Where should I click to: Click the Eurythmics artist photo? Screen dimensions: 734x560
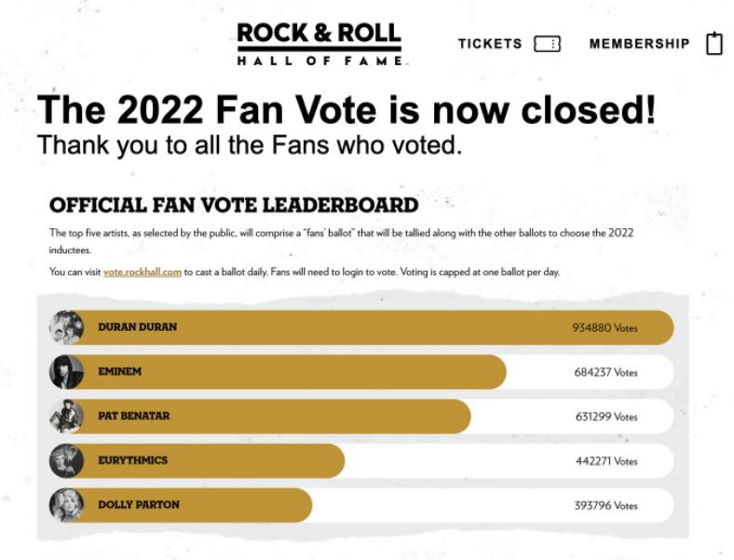pyautogui.click(x=66, y=460)
